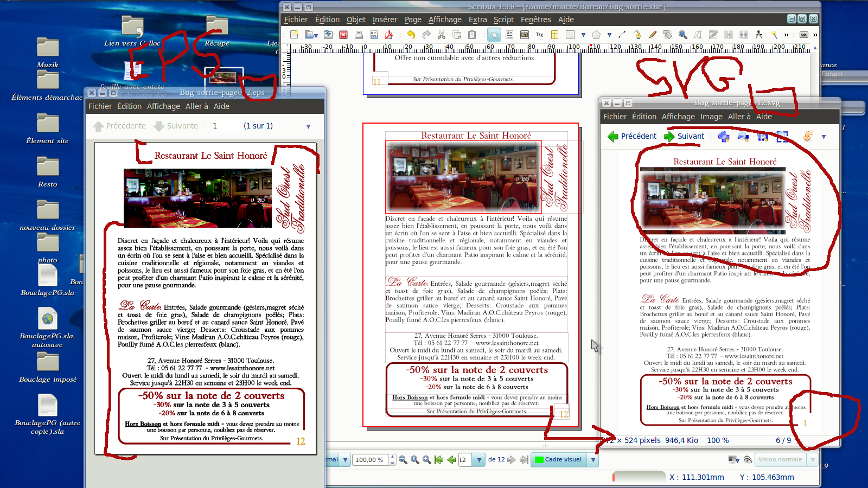Viewport: 868px width, 488px height.
Task: Select the Zoom magnifier tool in toolbar
Action: coord(683,35)
